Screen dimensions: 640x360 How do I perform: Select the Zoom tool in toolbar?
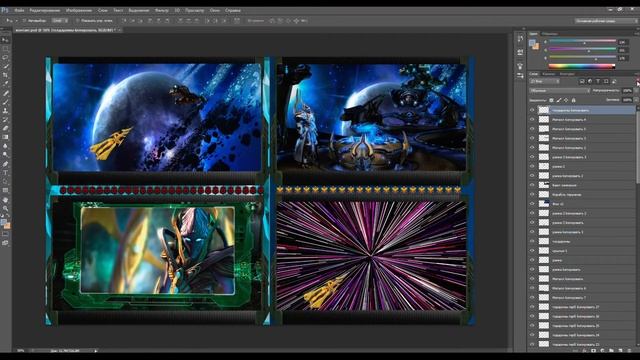pos(5,209)
